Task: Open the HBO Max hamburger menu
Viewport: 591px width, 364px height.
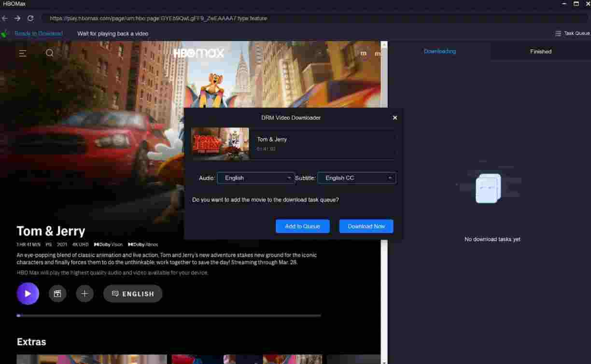Action: (x=23, y=53)
